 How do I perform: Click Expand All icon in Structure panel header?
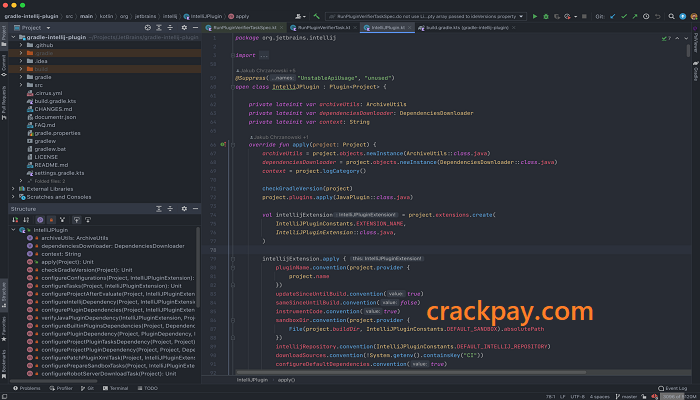158,208
